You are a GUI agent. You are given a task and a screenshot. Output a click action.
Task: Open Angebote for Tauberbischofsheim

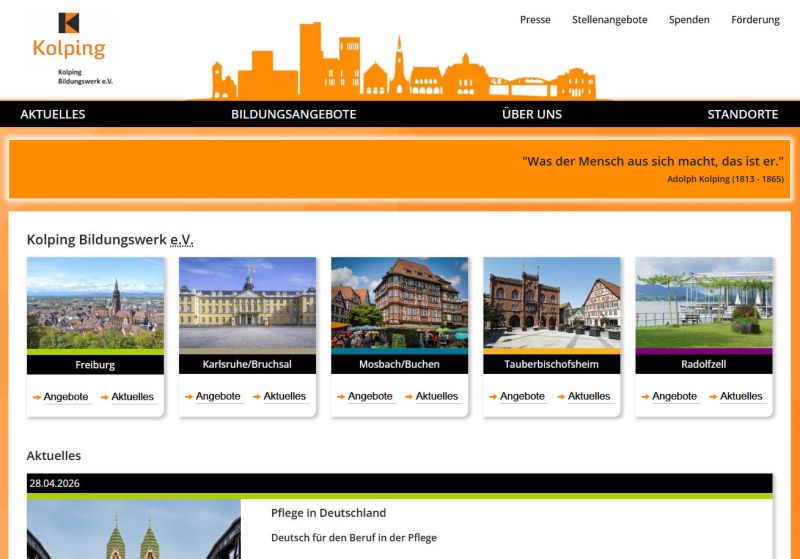coord(522,396)
